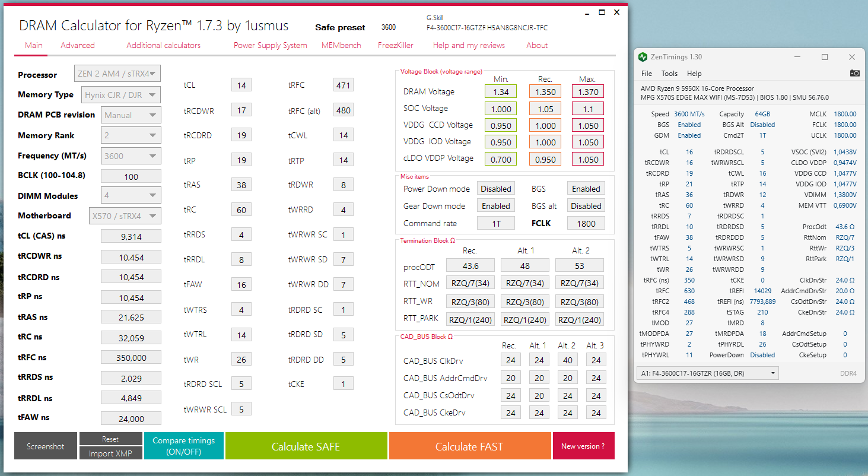Viewport: 868px width, 476px height.
Task: Click procODT Rec. value 43.6
Action: [x=470, y=265]
